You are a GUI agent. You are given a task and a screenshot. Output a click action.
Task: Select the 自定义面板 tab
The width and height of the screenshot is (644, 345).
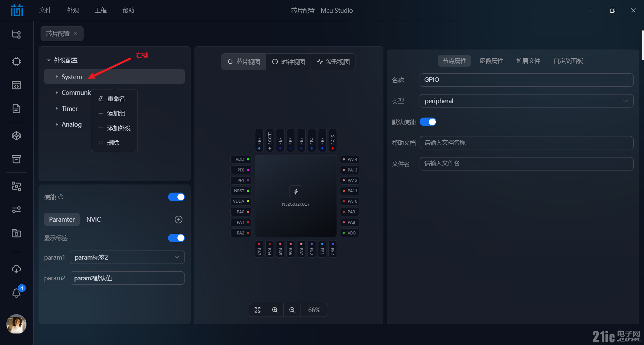568,61
